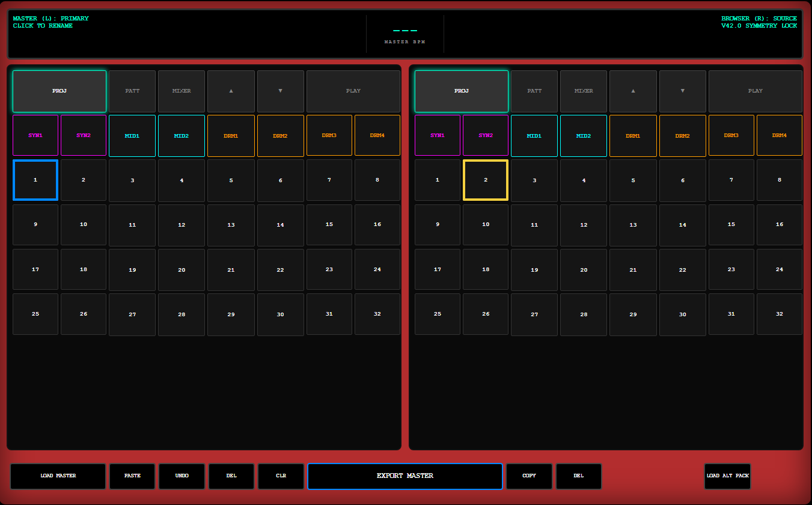Choose DRM3 track in Browser panel

(731, 135)
